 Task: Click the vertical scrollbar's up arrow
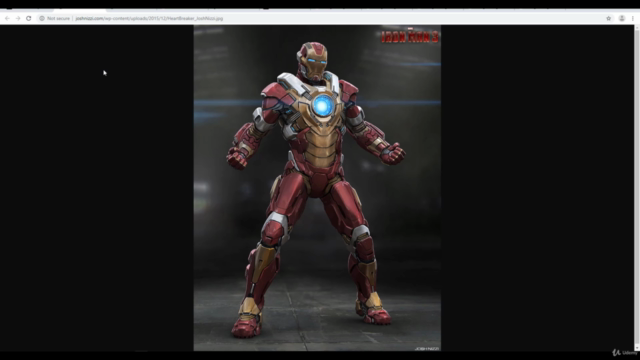[x=637, y=28]
